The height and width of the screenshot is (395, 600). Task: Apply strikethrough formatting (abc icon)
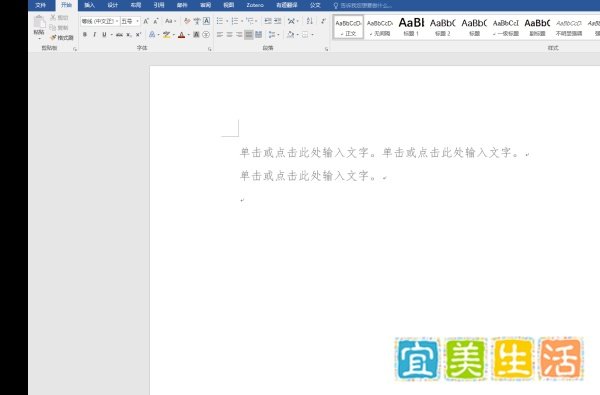[x=119, y=35]
